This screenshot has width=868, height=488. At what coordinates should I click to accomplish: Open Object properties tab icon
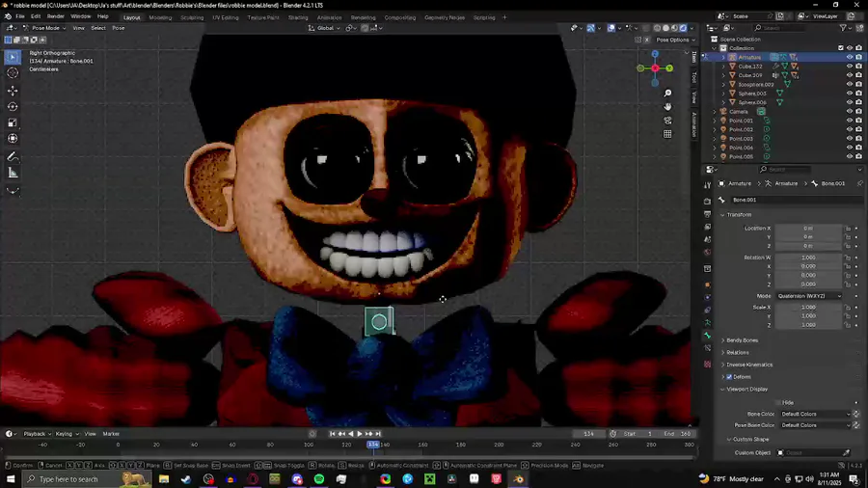707,285
